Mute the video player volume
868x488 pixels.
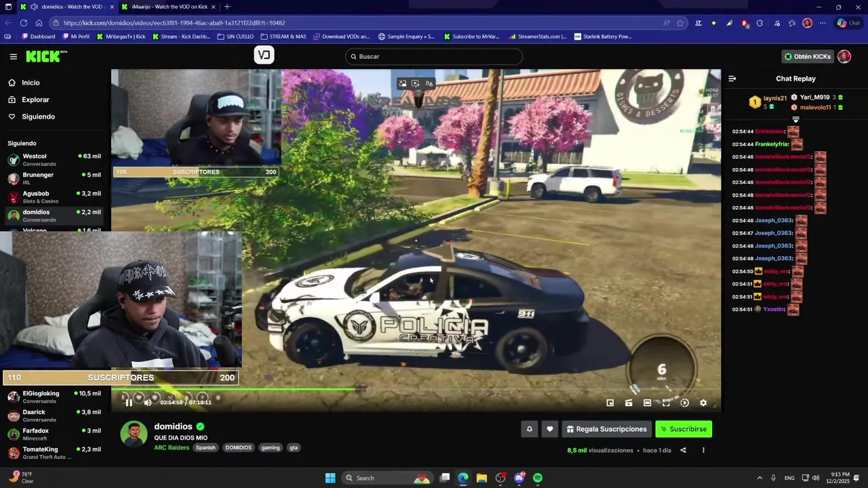148,403
